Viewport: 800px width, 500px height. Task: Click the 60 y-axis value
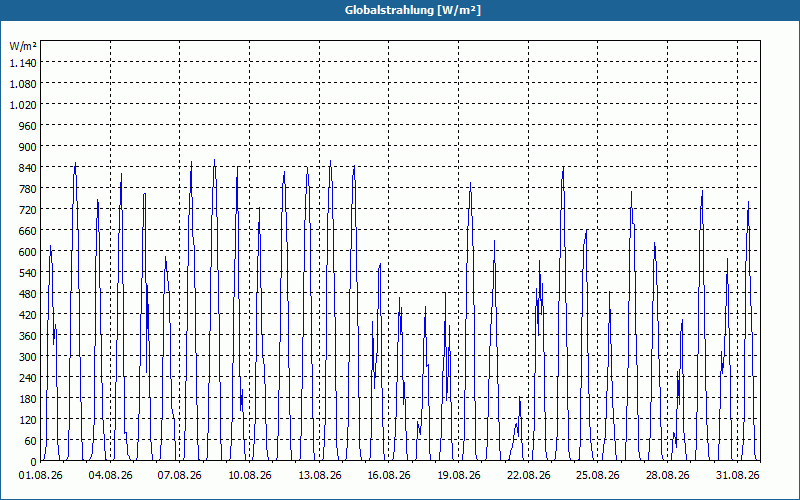[x=31, y=441]
